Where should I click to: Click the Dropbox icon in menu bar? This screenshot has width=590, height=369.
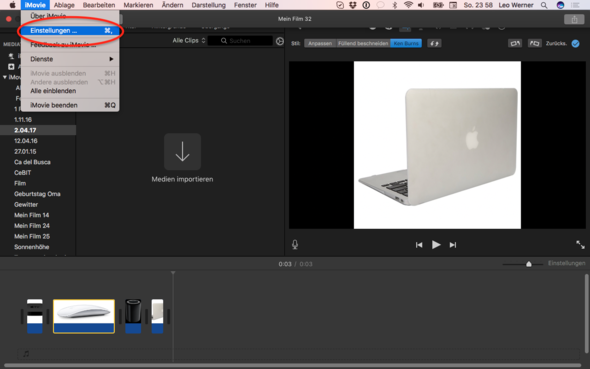tap(353, 5)
